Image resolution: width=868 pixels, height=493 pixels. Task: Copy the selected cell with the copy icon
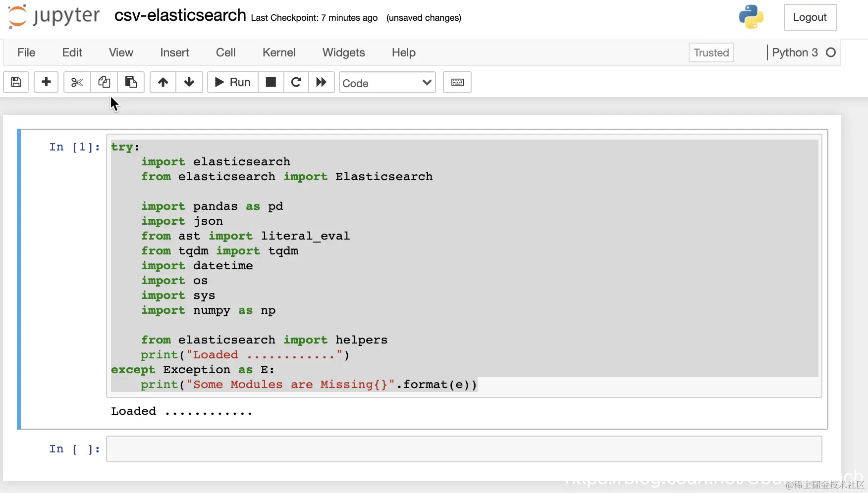(104, 82)
